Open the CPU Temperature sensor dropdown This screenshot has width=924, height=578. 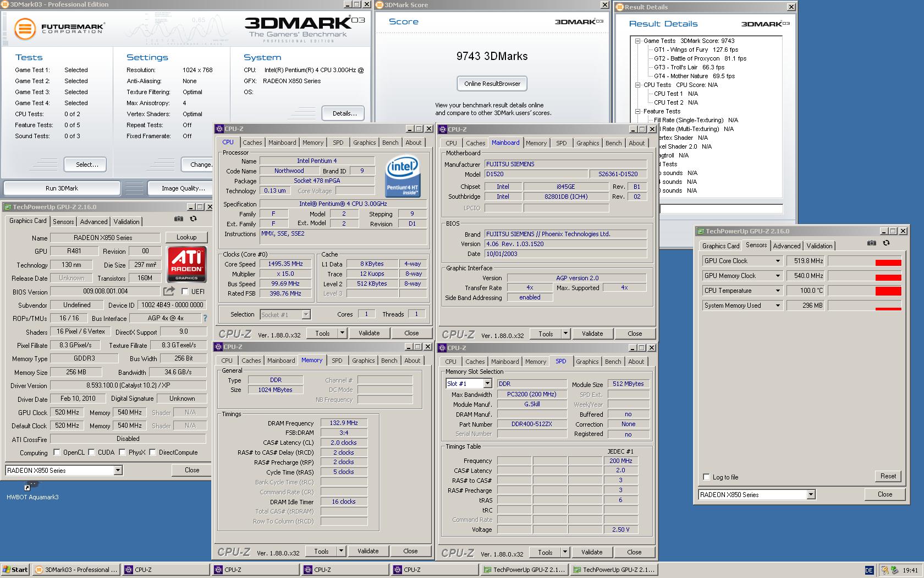[778, 291]
